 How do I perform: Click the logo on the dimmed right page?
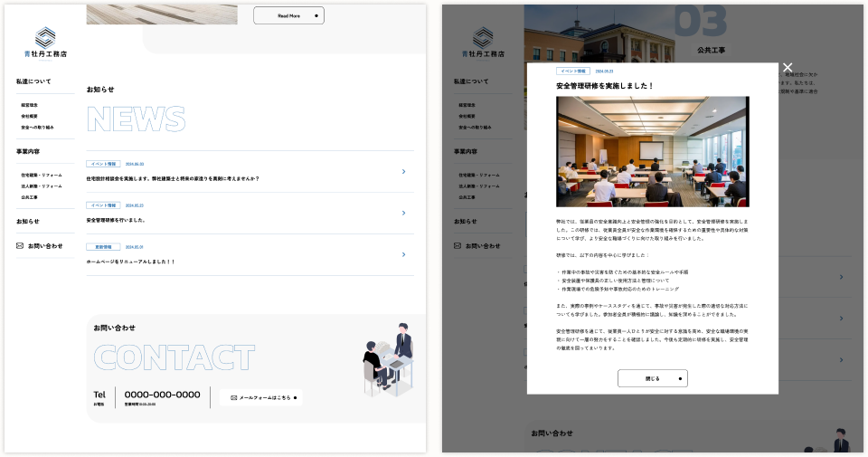pyautogui.click(x=483, y=42)
